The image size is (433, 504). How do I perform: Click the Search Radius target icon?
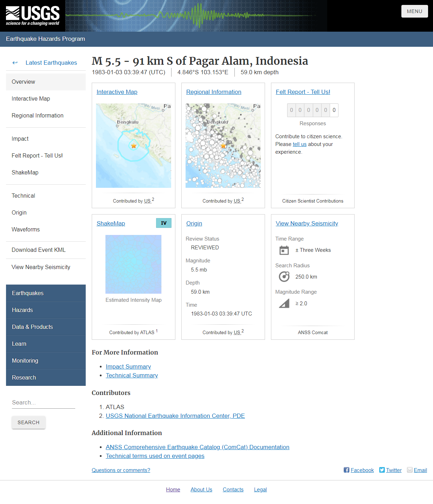[x=284, y=277]
